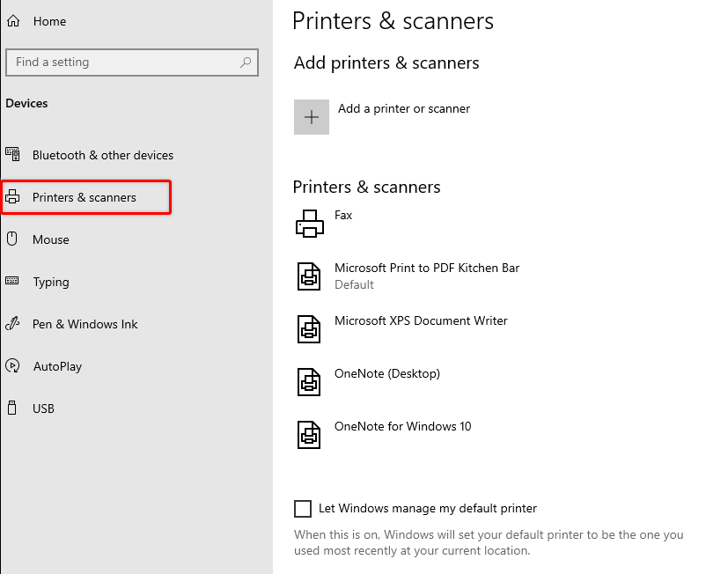Open USB settings
Screen dimensions: 728x574
pyautogui.click(x=44, y=408)
